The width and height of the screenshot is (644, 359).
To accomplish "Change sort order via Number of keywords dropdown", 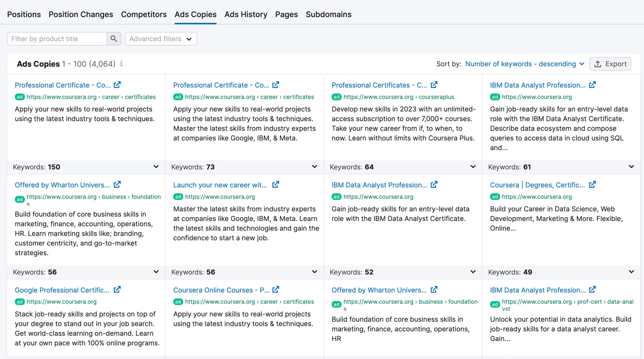I will [525, 64].
